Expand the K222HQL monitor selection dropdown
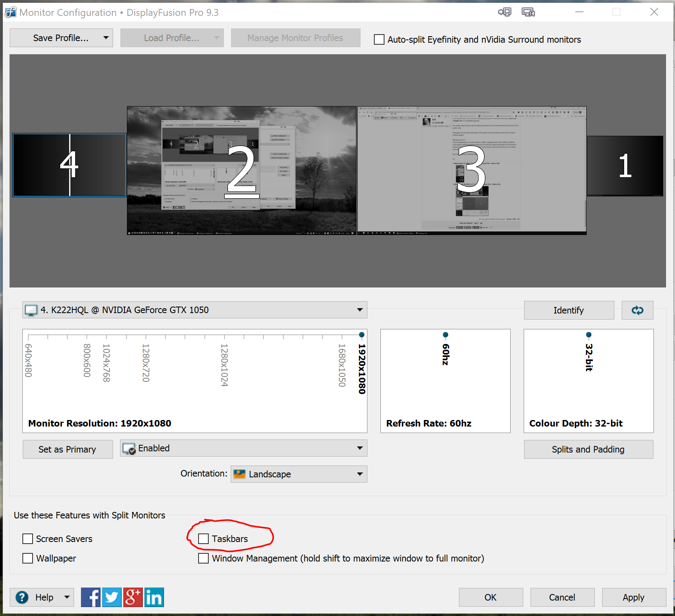The image size is (675, 616). click(194, 310)
